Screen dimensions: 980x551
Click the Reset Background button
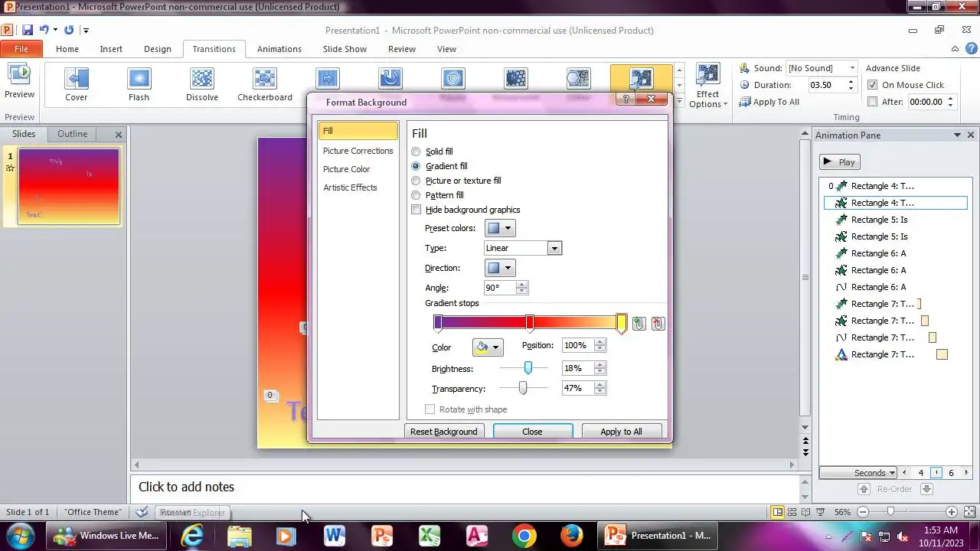tap(443, 432)
